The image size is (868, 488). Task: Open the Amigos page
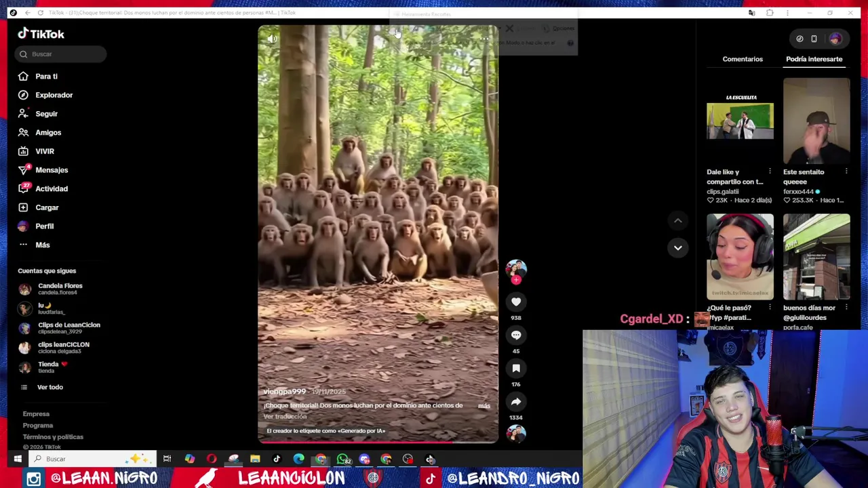click(x=39, y=133)
